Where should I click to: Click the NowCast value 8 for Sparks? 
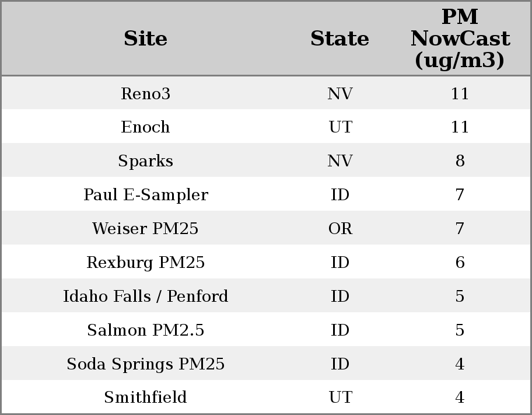[460, 161]
